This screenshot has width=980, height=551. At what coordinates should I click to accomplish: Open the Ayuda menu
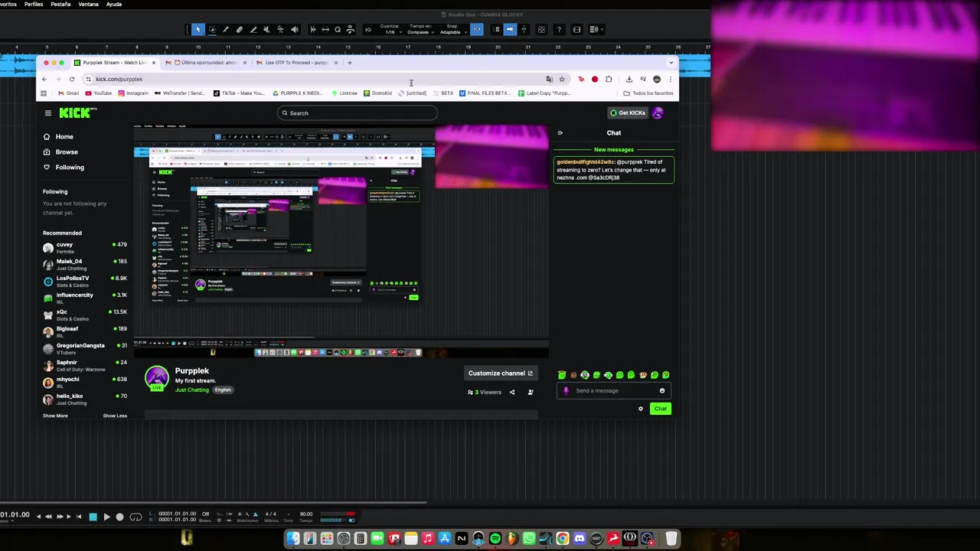113,4
